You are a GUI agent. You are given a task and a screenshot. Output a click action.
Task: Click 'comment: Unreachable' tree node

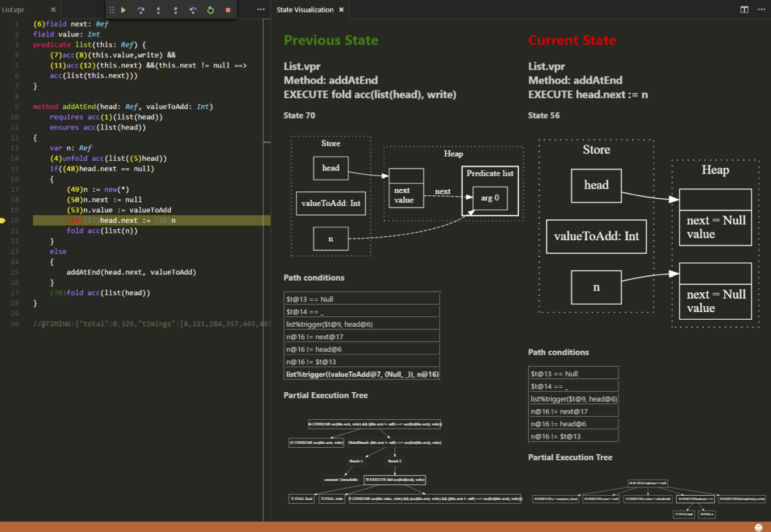point(340,480)
